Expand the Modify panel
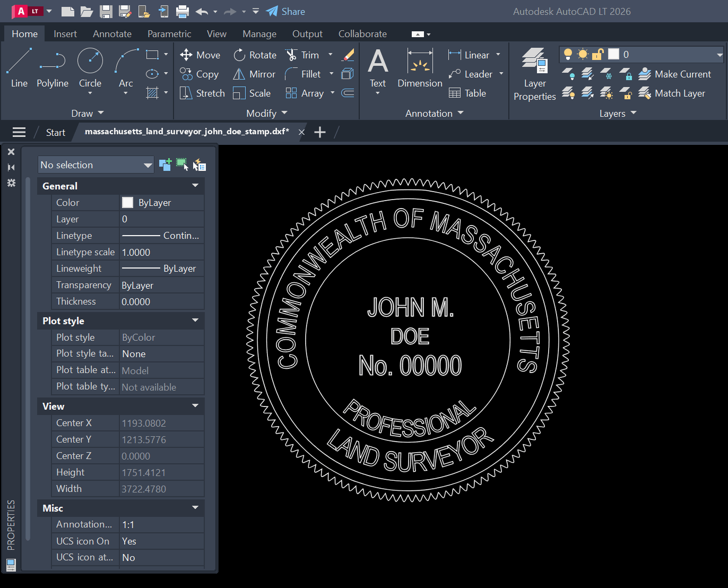728x588 pixels. (x=267, y=113)
